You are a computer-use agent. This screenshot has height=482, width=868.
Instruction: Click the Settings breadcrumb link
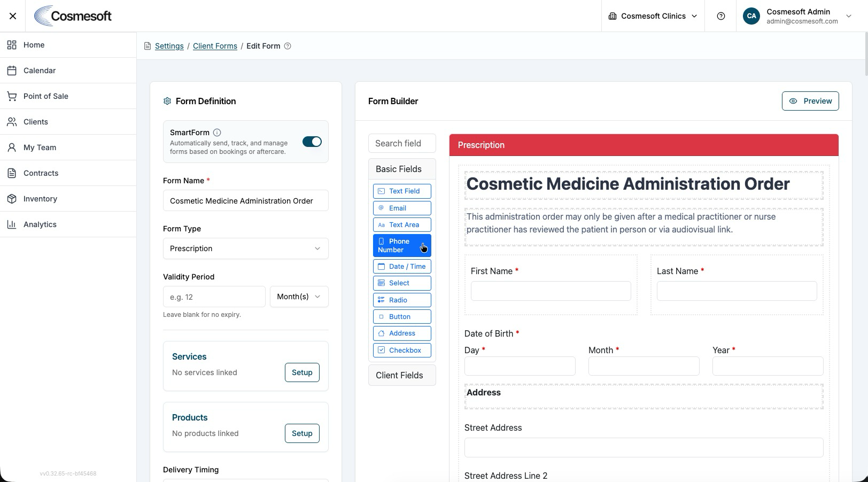[169, 46]
